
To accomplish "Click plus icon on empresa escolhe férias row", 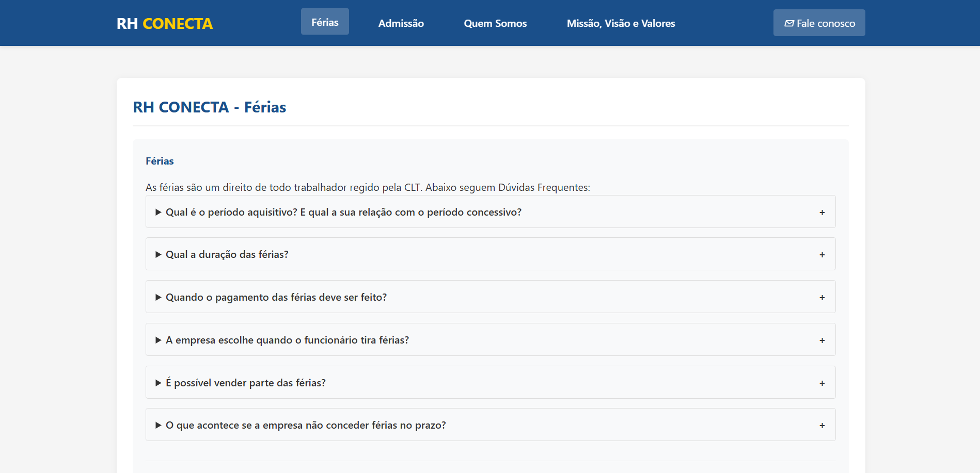I will (x=822, y=340).
